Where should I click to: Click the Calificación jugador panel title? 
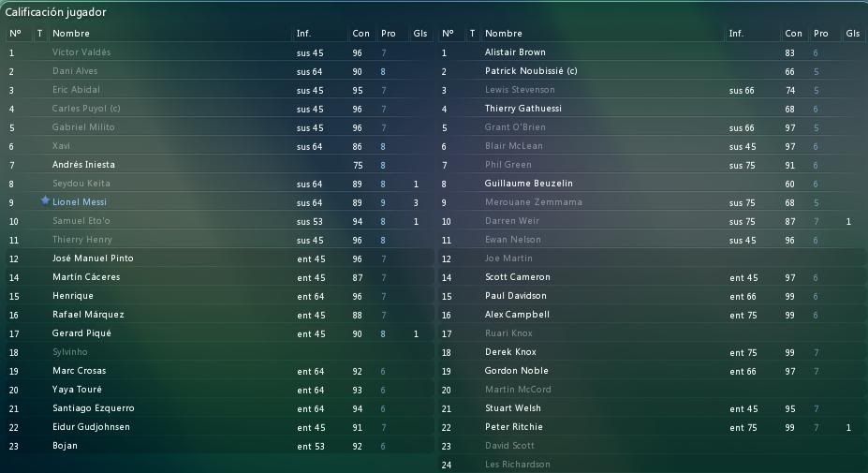pos(55,12)
